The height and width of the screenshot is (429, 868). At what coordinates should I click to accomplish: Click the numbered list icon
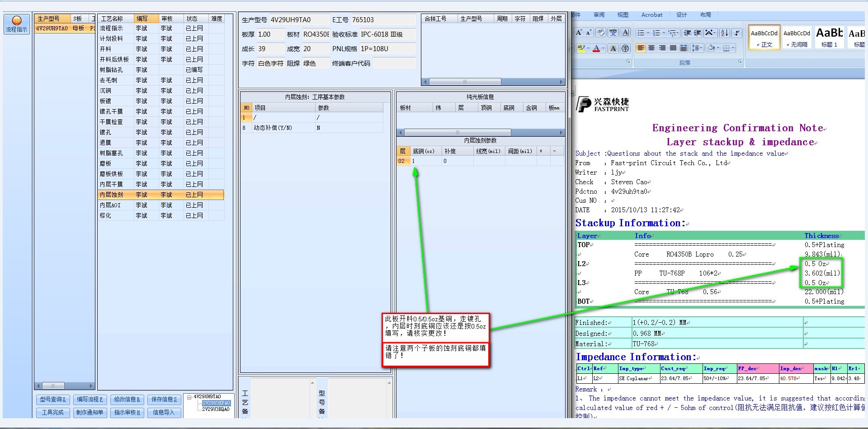coord(656,33)
